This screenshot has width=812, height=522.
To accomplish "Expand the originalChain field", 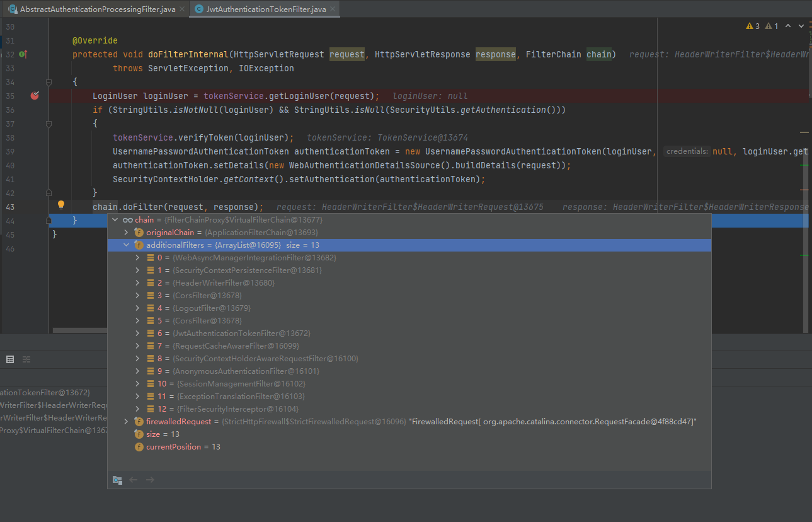I will [126, 233].
